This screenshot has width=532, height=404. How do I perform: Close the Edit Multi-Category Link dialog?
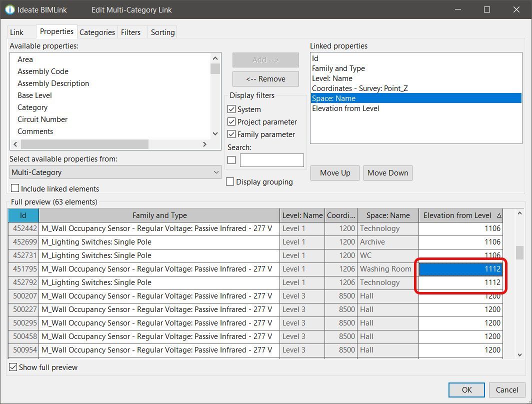point(516,9)
